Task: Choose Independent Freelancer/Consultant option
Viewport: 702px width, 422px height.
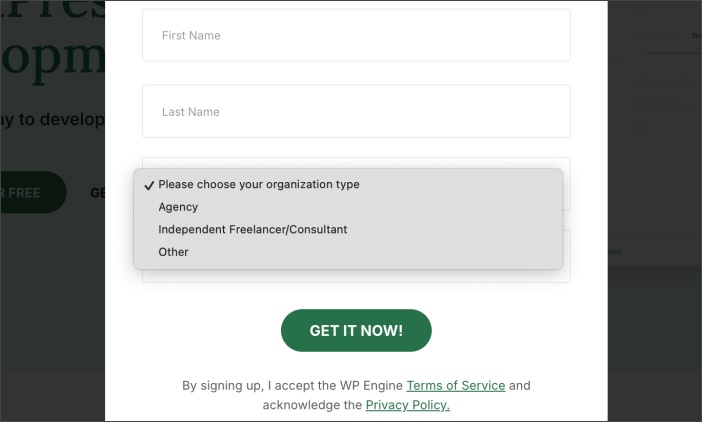Action: point(252,230)
